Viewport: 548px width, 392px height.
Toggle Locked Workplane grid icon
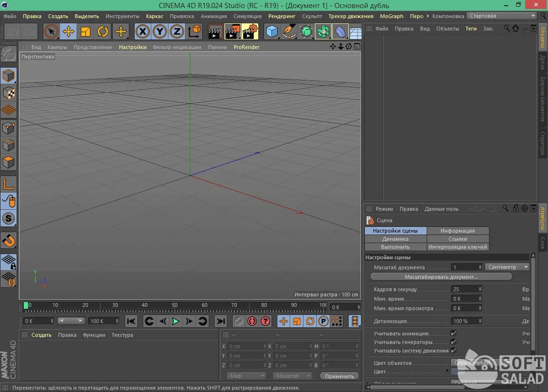(9, 263)
